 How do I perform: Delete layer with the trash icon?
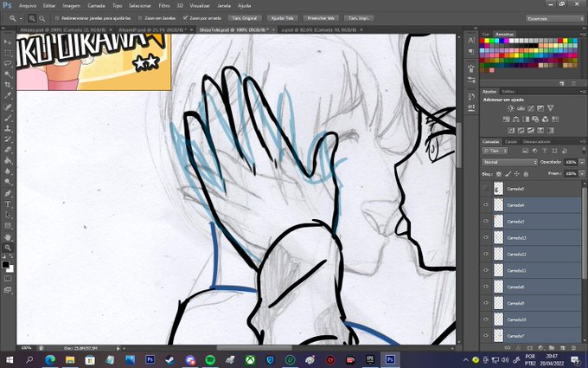click(573, 348)
